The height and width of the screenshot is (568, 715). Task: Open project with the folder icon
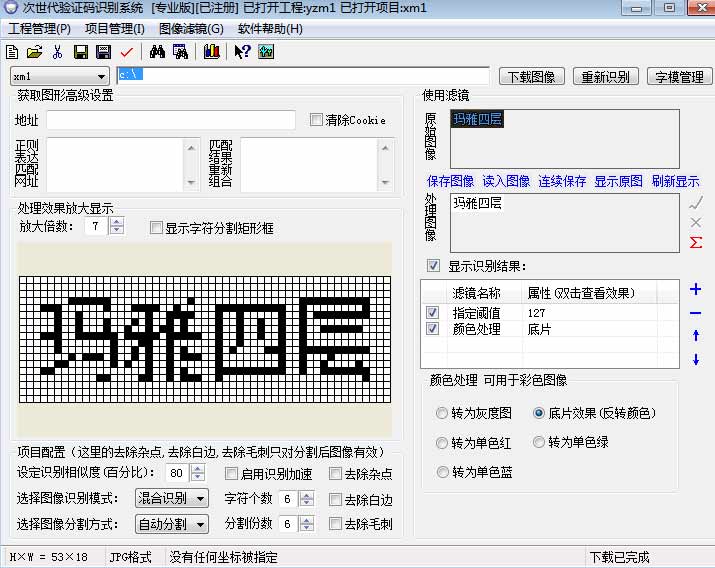35,51
